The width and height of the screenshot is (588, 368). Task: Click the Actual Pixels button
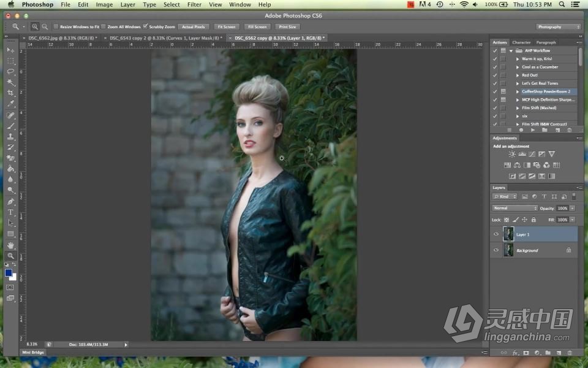pyautogui.click(x=193, y=26)
